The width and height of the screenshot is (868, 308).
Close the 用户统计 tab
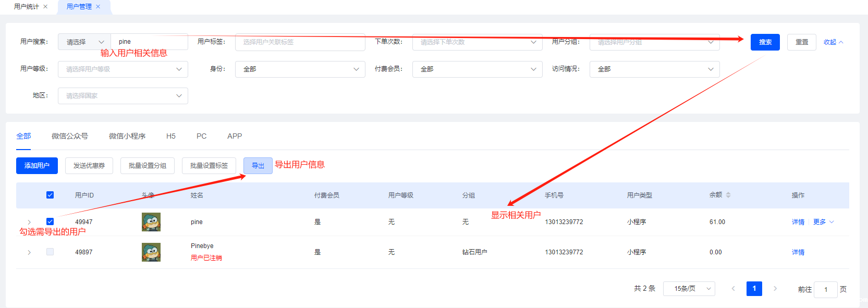click(45, 7)
